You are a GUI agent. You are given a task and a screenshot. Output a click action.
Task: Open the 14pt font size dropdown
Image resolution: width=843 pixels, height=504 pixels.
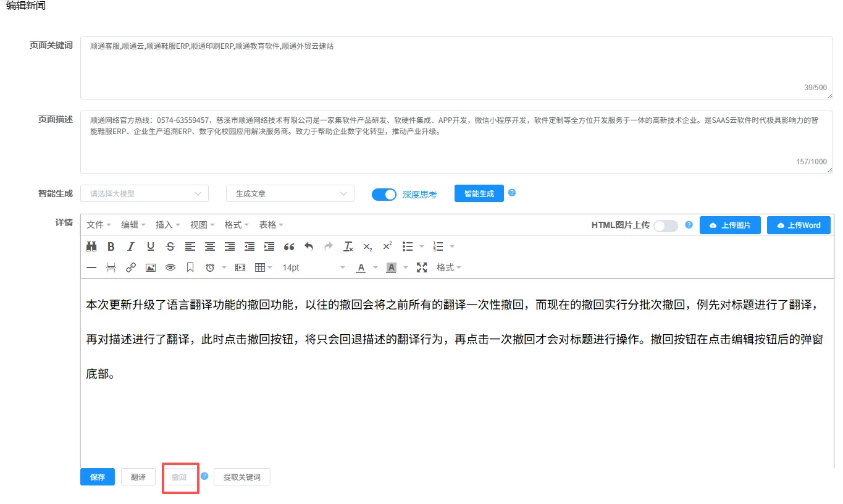[x=313, y=267]
